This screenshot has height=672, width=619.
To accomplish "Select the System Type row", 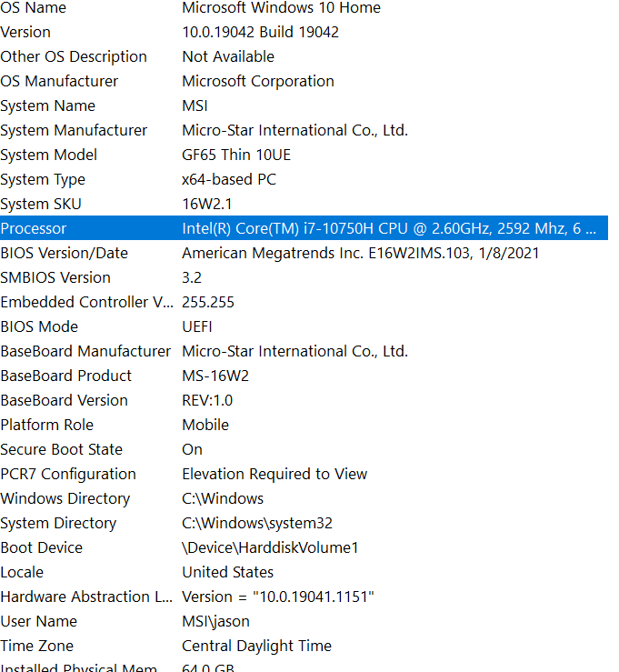I will tap(43, 180).
